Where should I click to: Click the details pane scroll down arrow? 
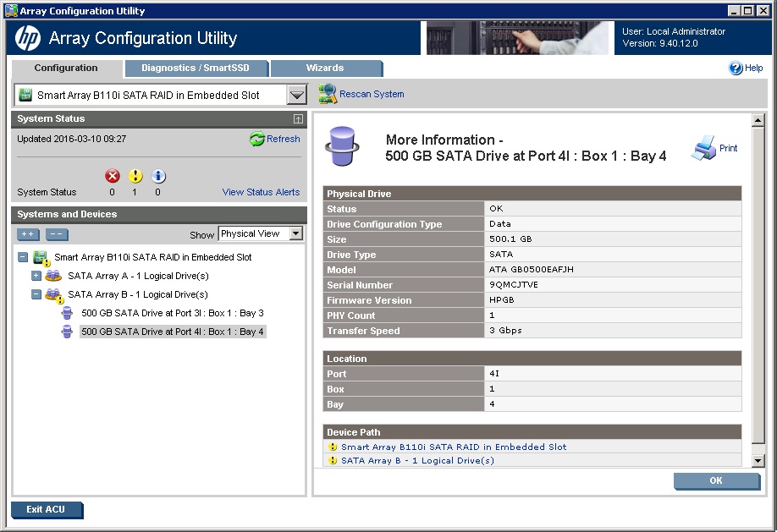coord(758,461)
